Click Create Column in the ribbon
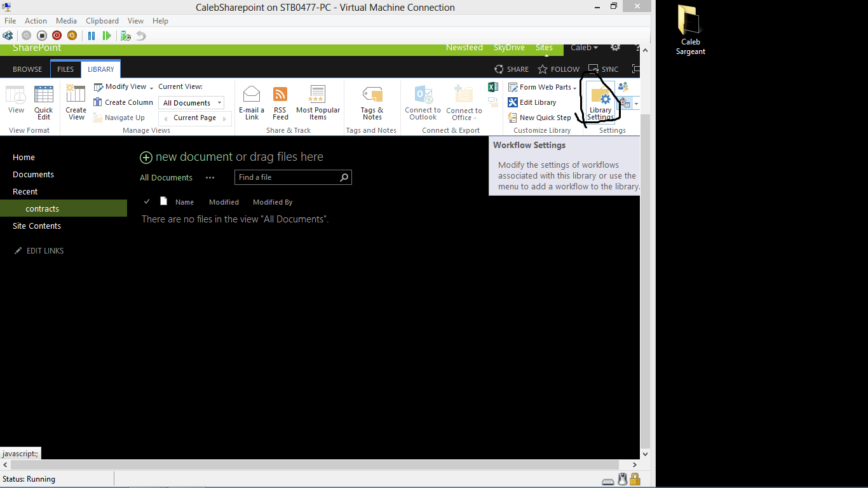The height and width of the screenshot is (488, 868). (123, 102)
